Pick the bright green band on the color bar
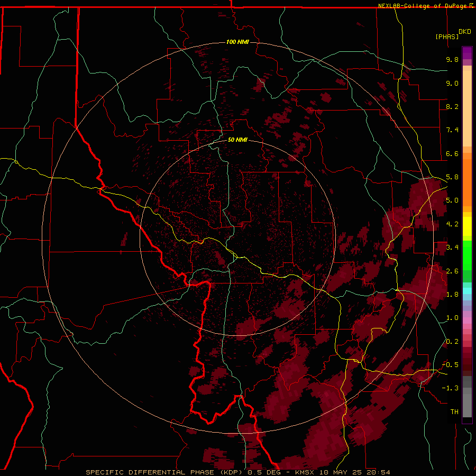The height and width of the screenshot is (476, 476). pyautogui.click(x=467, y=255)
